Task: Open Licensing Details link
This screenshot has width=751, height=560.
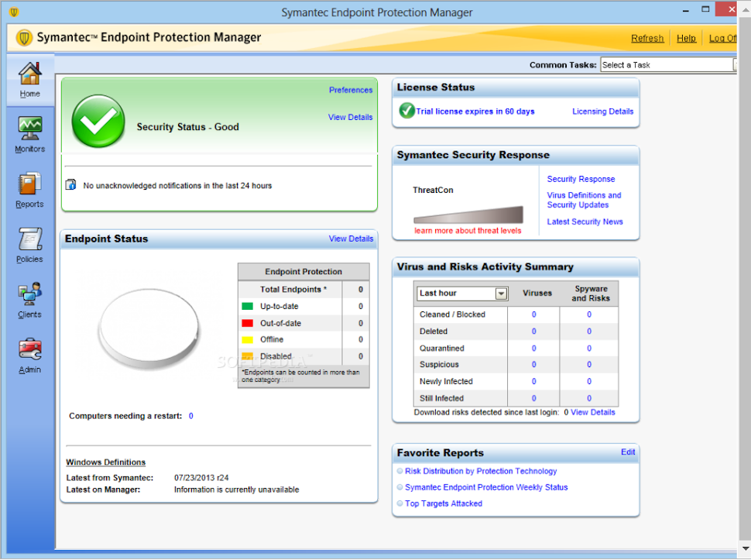Action: tap(602, 112)
